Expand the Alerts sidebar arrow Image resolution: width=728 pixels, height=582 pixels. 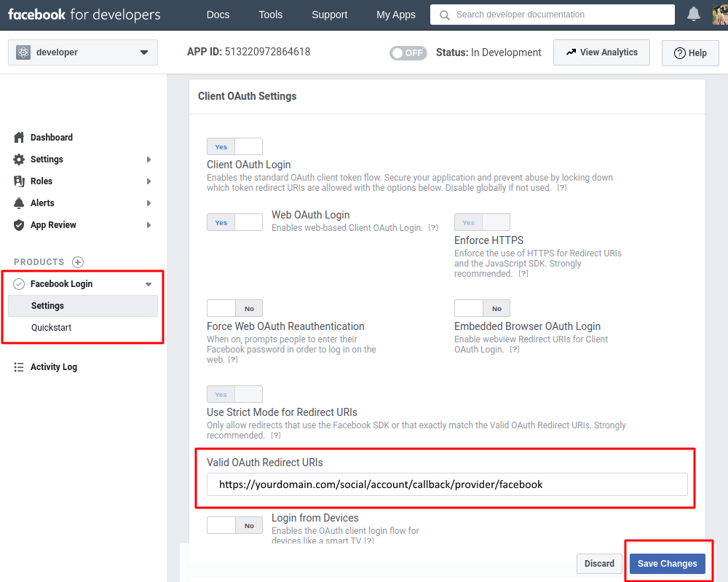pyautogui.click(x=149, y=203)
